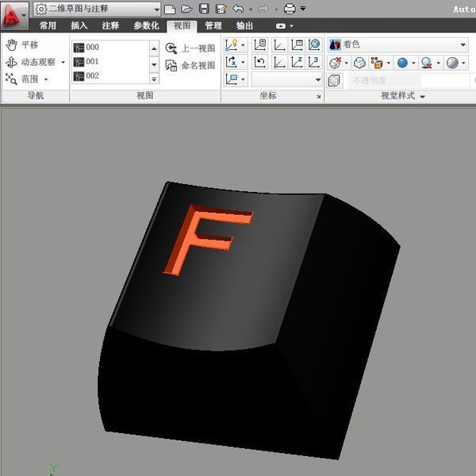Open the Named Views (命名视图) dialog
The width and height of the screenshot is (476, 476).
[190, 65]
